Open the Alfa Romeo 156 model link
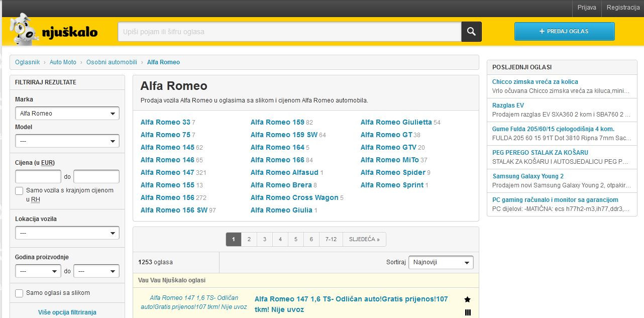The width and height of the screenshot is (644, 318). [x=167, y=197]
